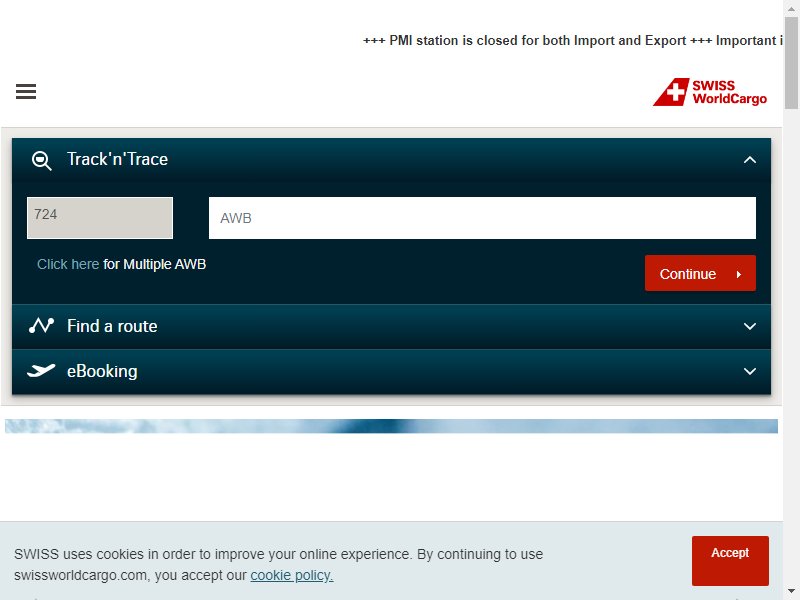
Task: Accept the cookies notice
Action: pyautogui.click(x=730, y=560)
